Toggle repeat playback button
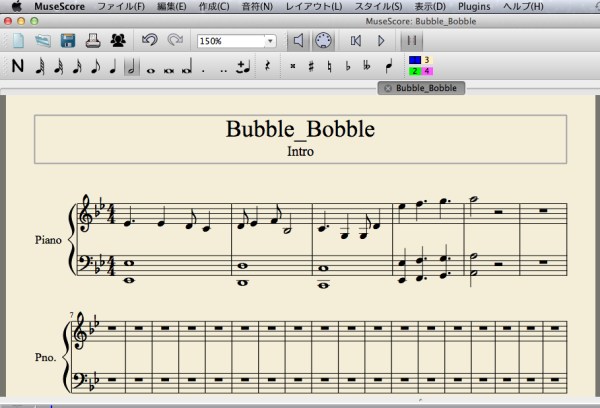Viewport: 600px width, 408px height. (x=412, y=41)
